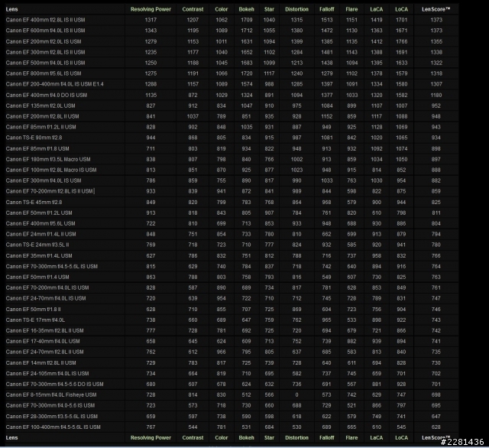
Task: Select Canon EF 14mm f/2.8L II USM
Action: [40, 363]
